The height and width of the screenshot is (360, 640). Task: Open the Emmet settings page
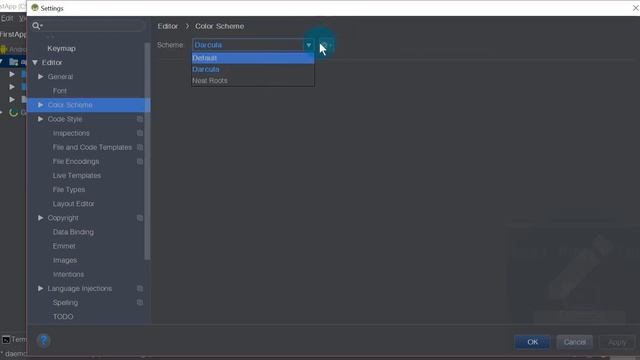64,246
